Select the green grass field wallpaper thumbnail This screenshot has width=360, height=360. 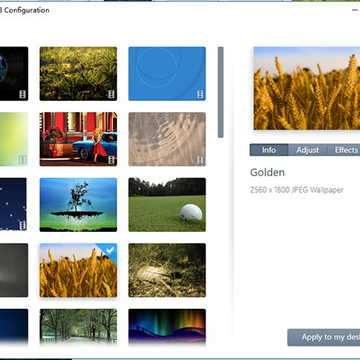[78, 74]
